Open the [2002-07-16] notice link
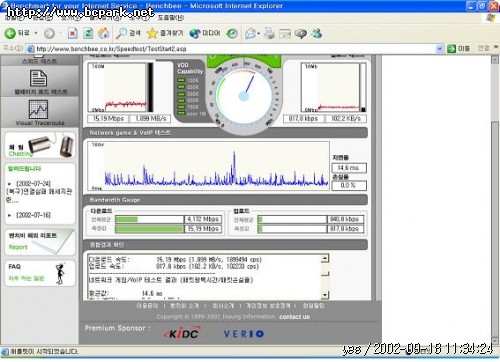The width and height of the screenshot is (500, 362). click(x=33, y=215)
